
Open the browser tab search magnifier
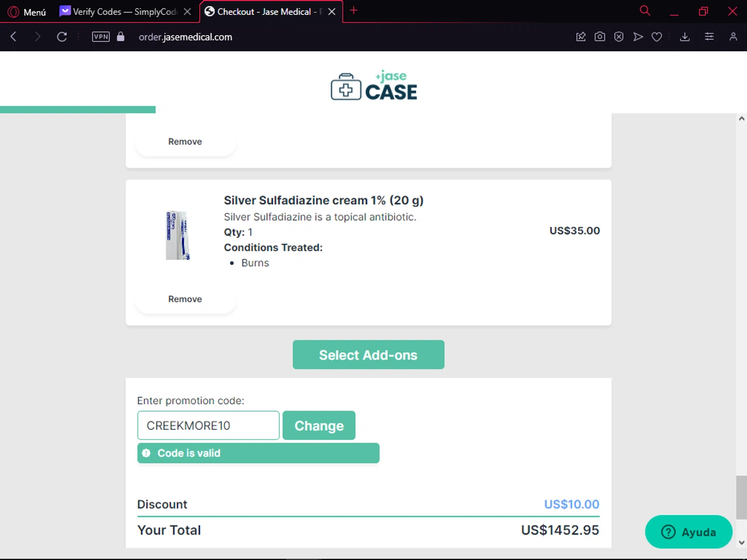pyautogui.click(x=645, y=10)
